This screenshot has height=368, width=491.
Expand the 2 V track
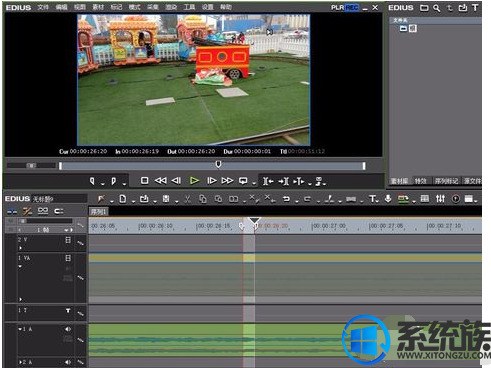(20, 248)
